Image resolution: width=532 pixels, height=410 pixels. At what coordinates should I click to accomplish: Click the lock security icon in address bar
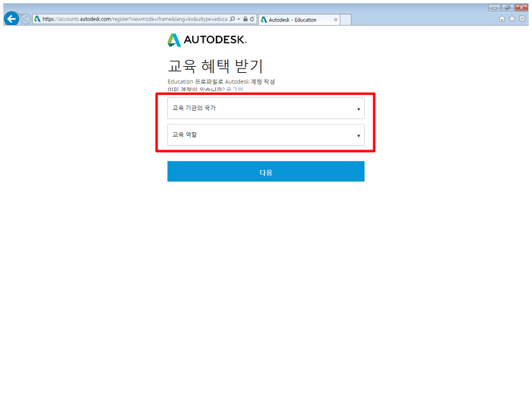coord(245,19)
